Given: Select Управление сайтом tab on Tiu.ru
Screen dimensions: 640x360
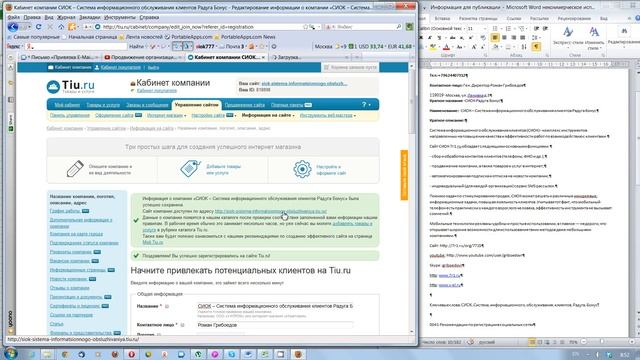Looking at the screenshot, I should 197,105.
